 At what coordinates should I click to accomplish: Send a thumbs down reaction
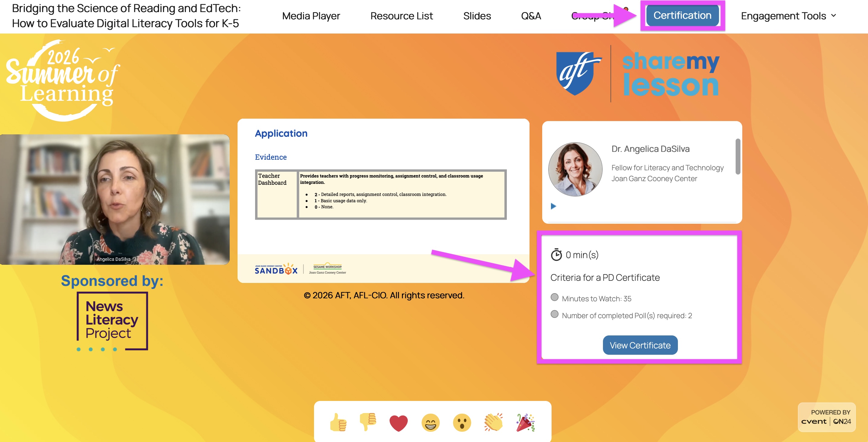(x=368, y=422)
